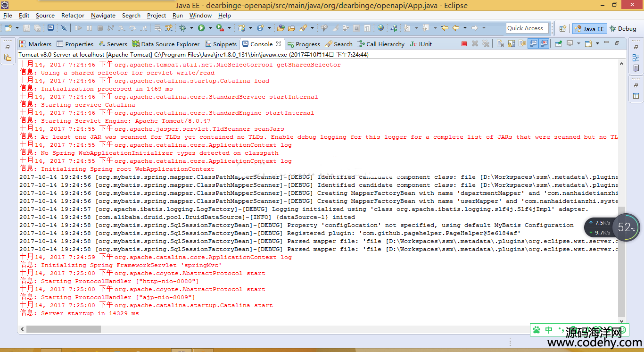Click Remove All Terminated Launches icon

tap(486, 44)
